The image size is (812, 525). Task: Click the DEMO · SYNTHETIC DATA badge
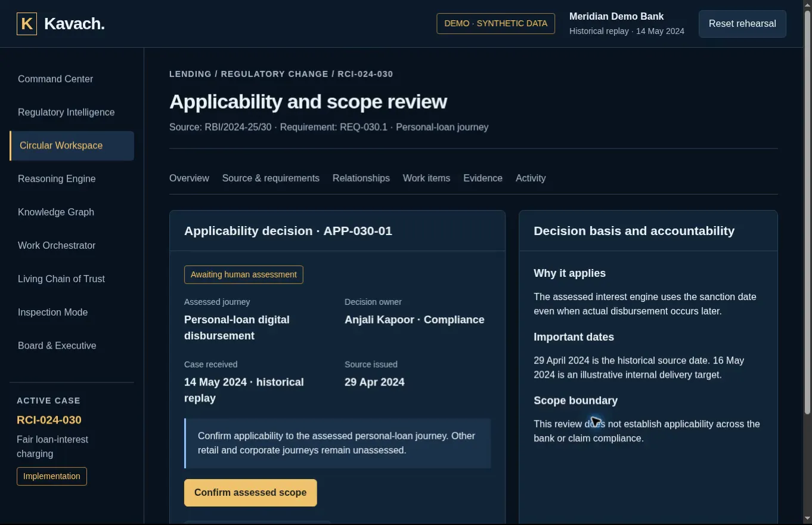(496, 24)
